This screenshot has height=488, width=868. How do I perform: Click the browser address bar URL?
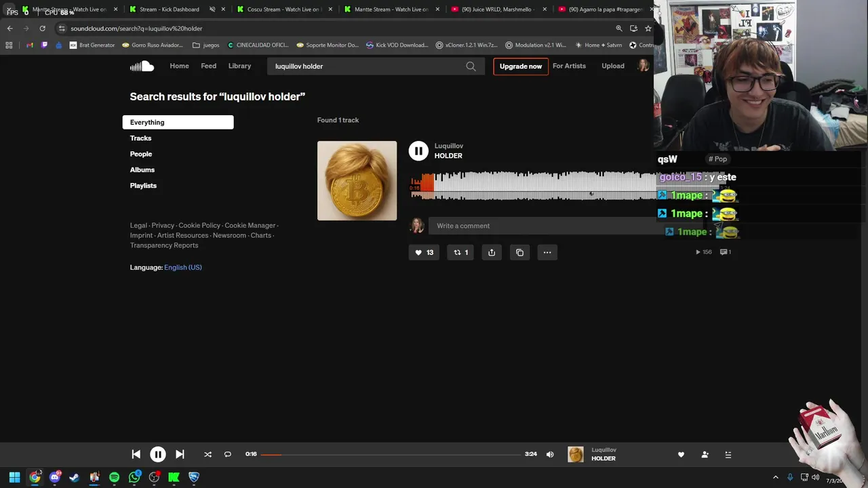point(136,28)
